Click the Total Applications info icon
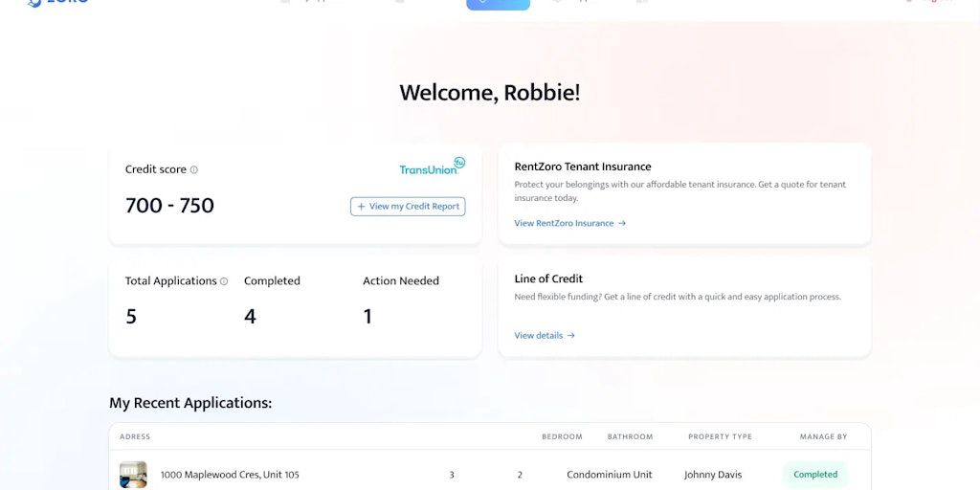Image resolution: width=980 pixels, height=490 pixels. coord(224,281)
